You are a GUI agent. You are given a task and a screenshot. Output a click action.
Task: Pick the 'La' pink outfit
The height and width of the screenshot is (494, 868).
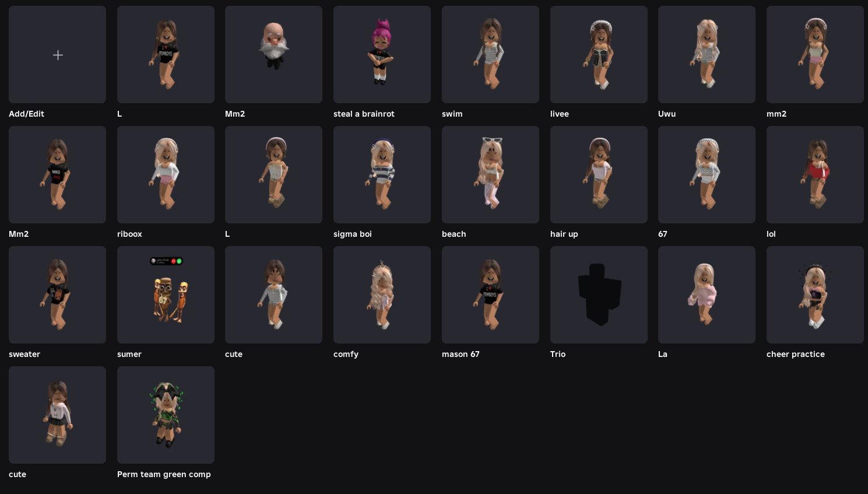coord(707,295)
